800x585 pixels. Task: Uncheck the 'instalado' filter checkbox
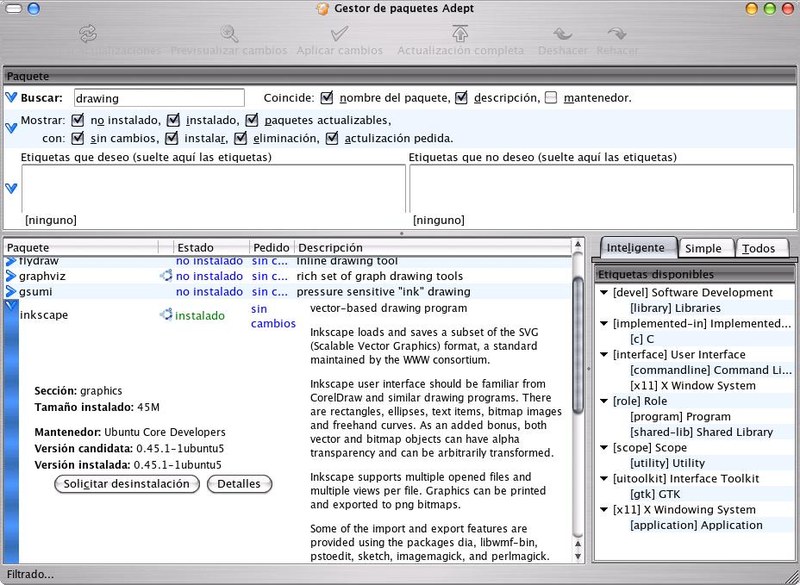tap(173, 120)
